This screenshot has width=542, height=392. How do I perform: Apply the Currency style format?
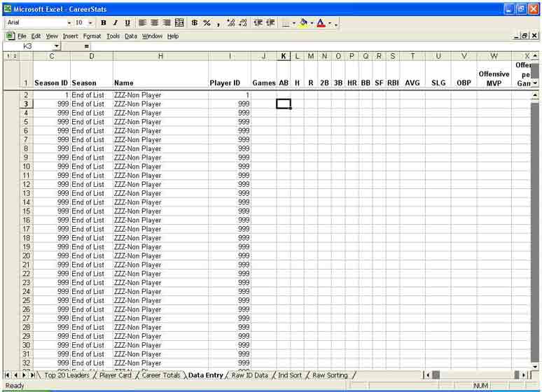coord(194,23)
